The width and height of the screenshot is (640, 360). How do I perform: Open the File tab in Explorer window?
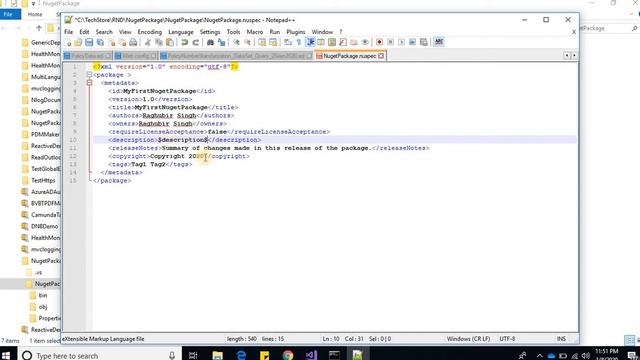(9, 14)
